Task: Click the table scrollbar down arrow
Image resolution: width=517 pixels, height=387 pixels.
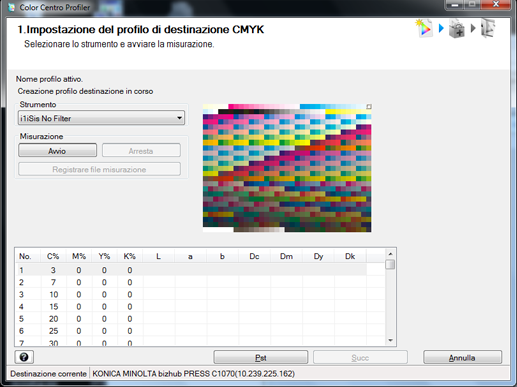Action: (x=390, y=340)
